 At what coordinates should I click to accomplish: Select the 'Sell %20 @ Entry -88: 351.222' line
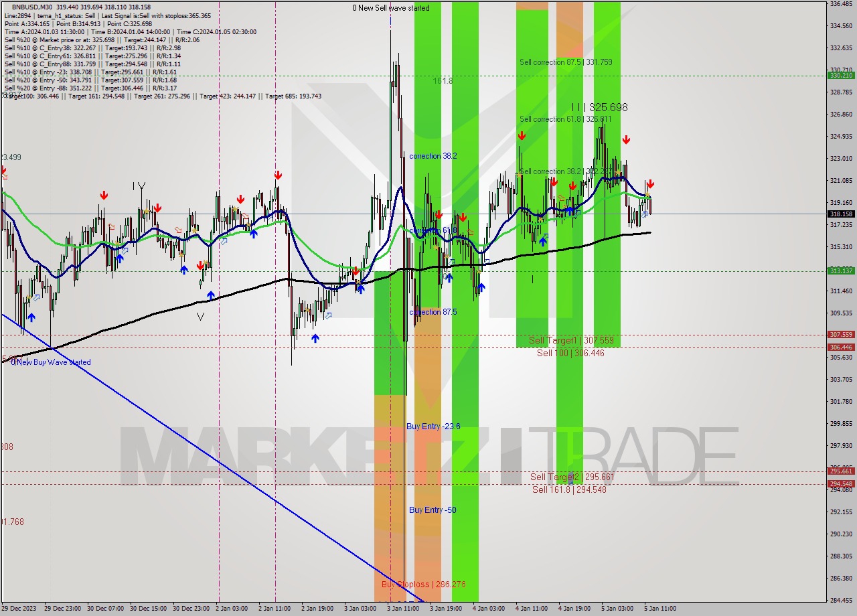click(90, 88)
